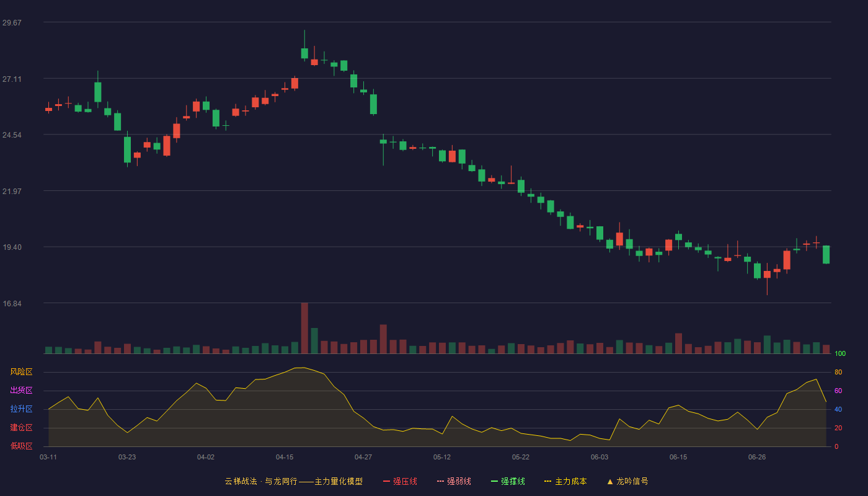Click the 建仓区 zone label
Image resolution: width=868 pixels, height=496 pixels.
pos(22,428)
